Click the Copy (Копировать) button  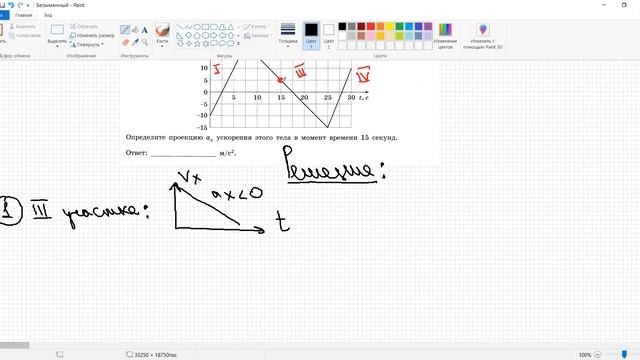click(25, 36)
